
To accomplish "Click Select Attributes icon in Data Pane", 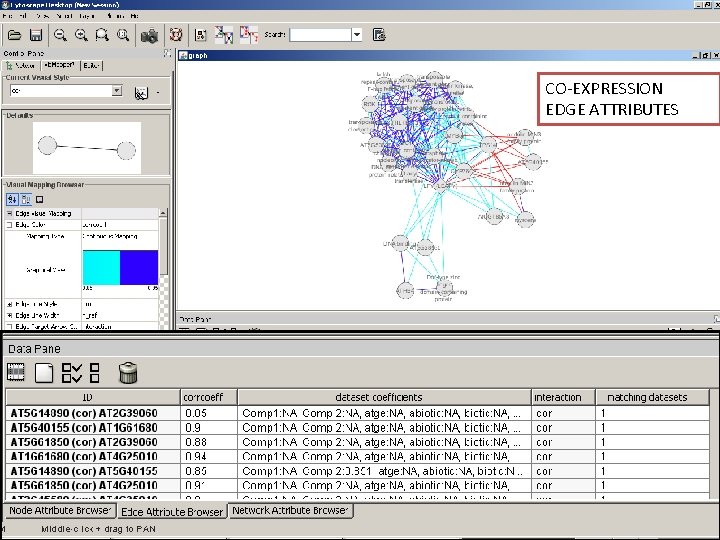I will tap(16, 373).
